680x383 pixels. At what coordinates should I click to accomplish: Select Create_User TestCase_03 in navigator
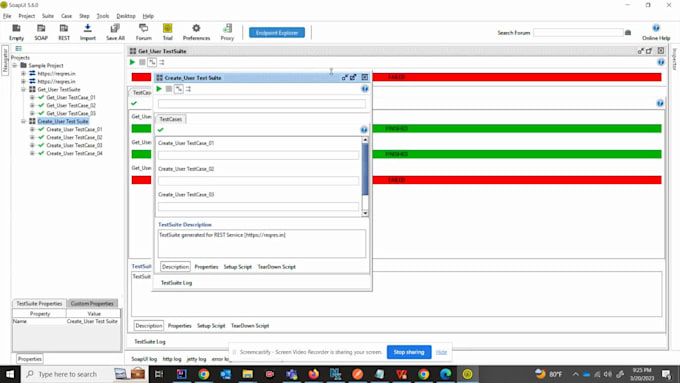[x=74, y=145]
